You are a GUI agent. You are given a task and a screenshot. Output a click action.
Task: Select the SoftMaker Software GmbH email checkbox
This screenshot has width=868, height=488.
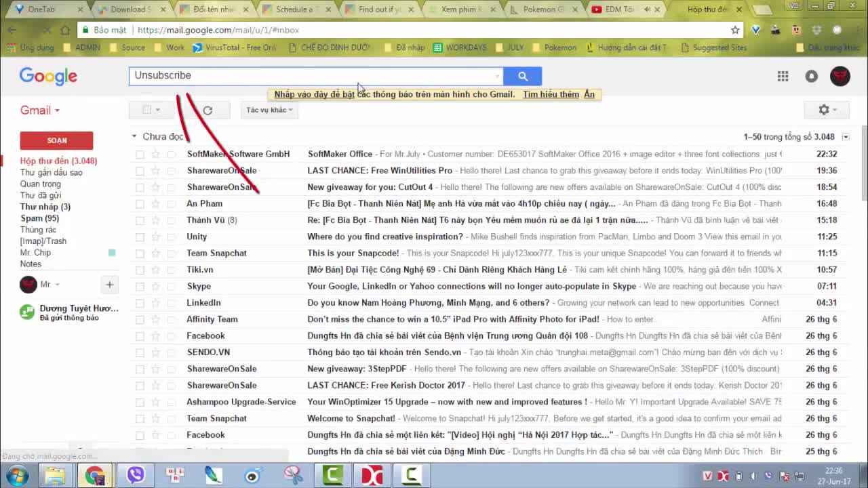coord(140,155)
